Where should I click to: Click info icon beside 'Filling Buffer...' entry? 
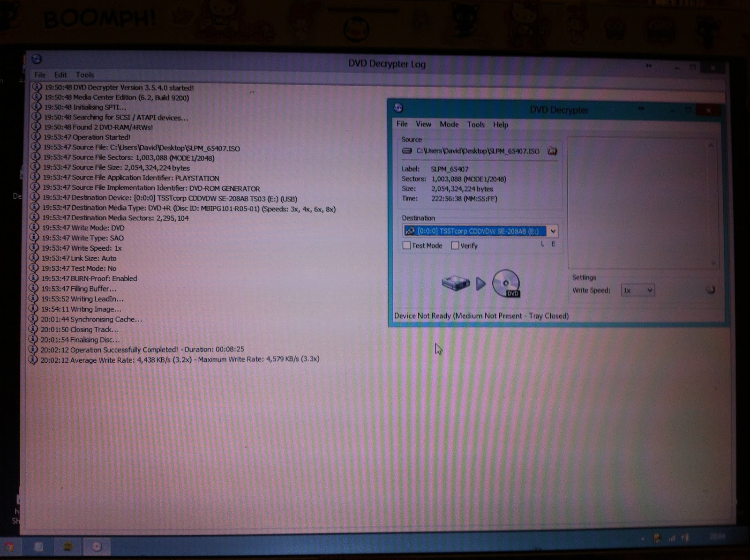(34, 288)
